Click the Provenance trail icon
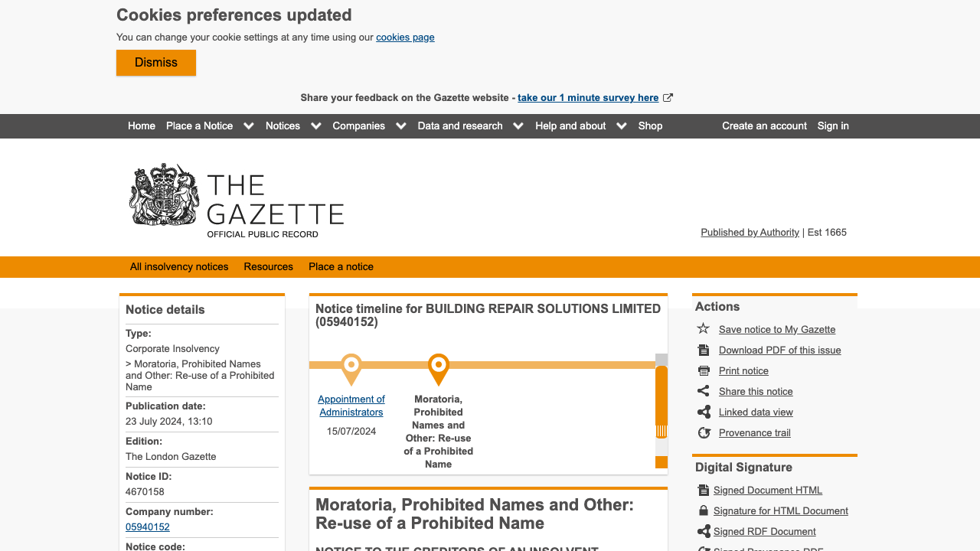Screen dimensions: 980x551 [x=704, y=432]
